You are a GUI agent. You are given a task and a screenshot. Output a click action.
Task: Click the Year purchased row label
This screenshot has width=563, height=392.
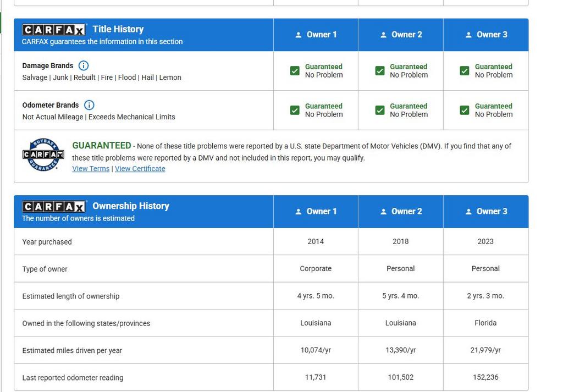(x=47, y=242)
